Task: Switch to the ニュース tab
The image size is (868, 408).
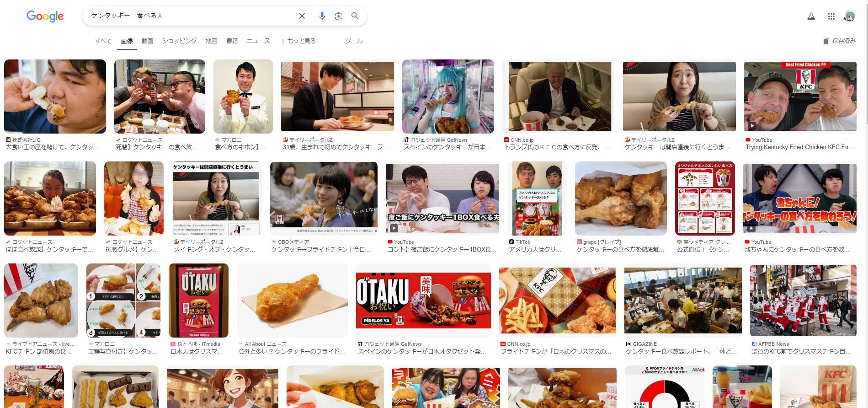Action: coord(258,41)
